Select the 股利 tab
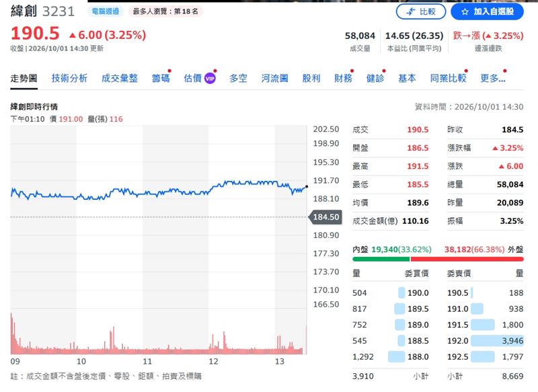538x392 pixels. tap(311, 78)
